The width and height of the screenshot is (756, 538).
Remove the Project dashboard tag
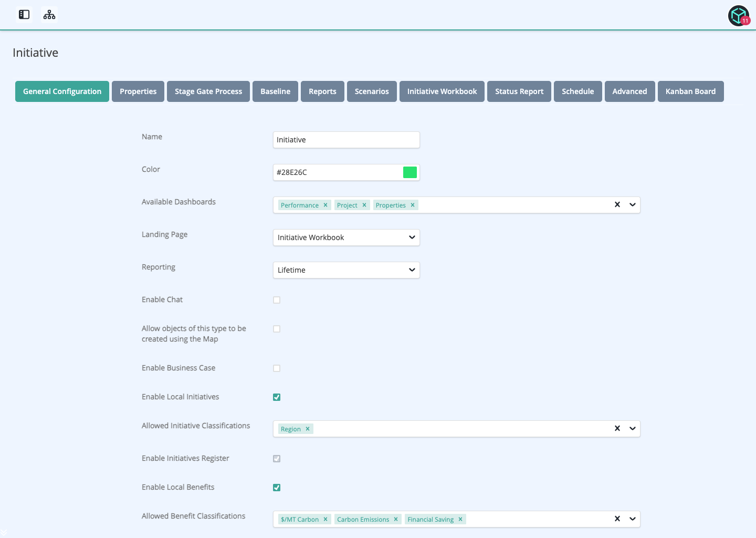tap(364, 205)
